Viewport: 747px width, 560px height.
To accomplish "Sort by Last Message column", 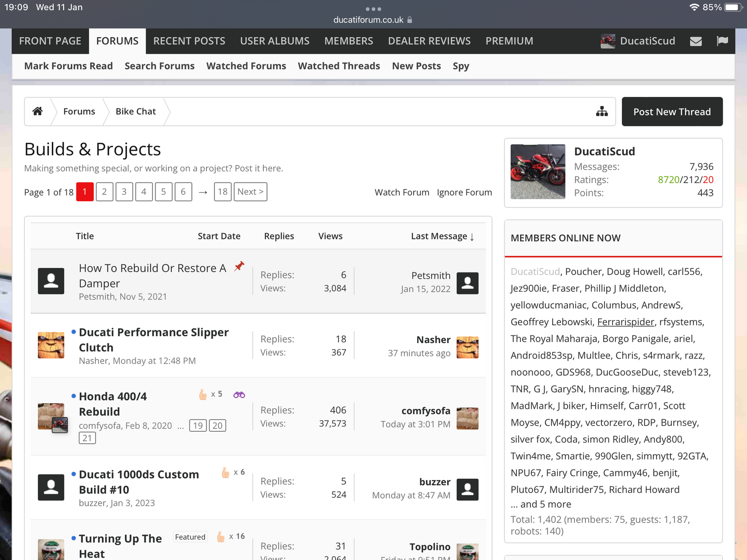I will pos(443,237).
